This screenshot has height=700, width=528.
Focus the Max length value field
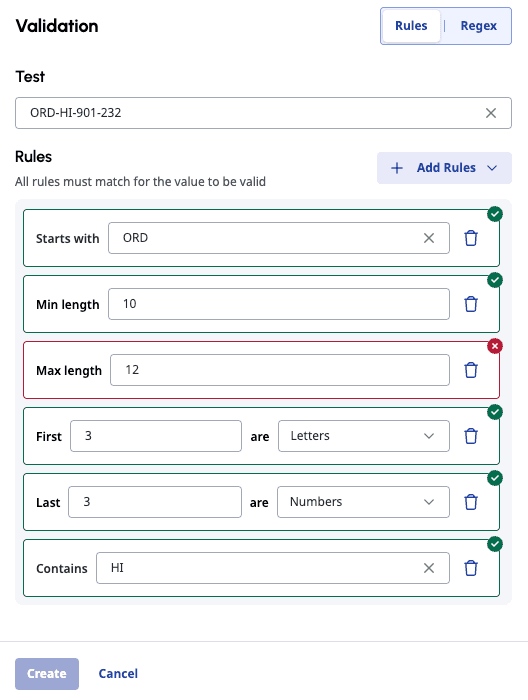click(x=280, y=370)
